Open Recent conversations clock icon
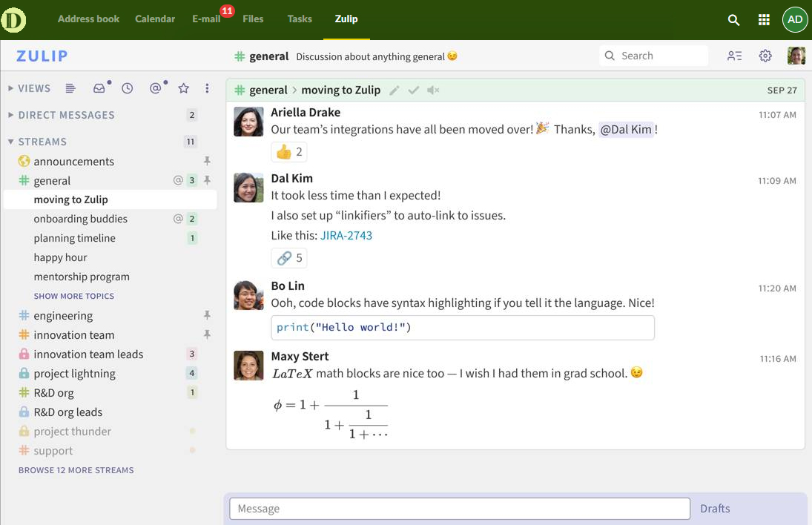The height and width of the screenshot is (525, 812). click(x=128, y=88)
